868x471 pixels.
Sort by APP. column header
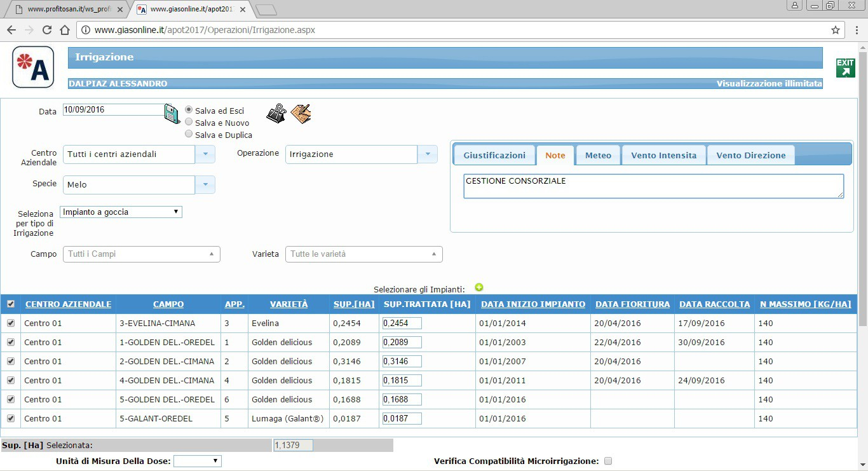coord(234,304)
